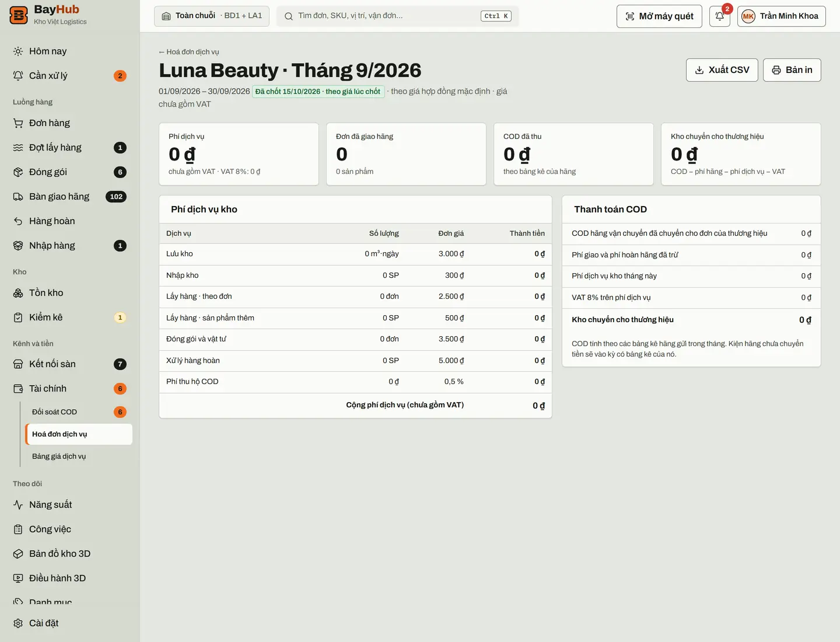Click the Đóng gói và vật tư row
The height and width of the screenshot is (642, 840).
pyautogui.click(x=355, y=339)
